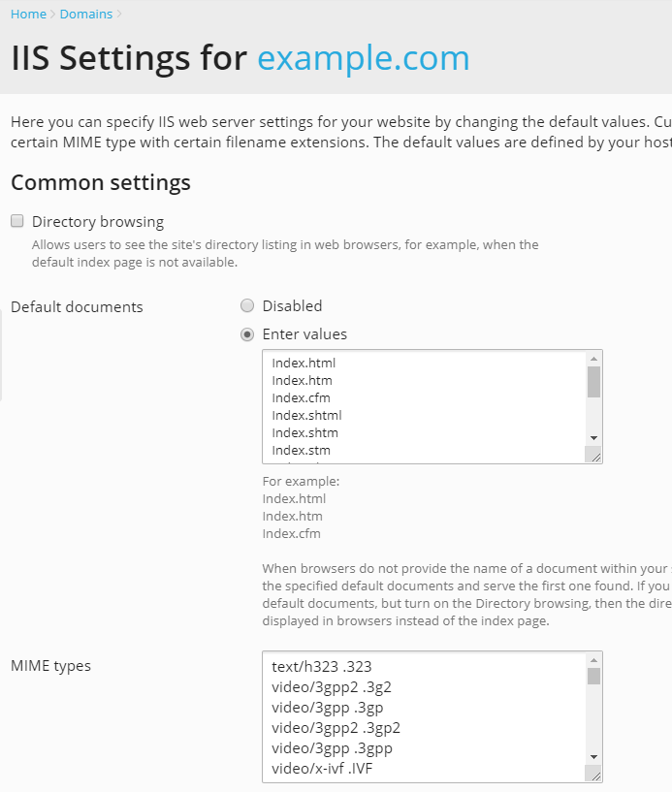Click scroll-down arrow in Default documents list
Image resolution: width=672 pixels, height=792 pixels.
tap(593, 438)
